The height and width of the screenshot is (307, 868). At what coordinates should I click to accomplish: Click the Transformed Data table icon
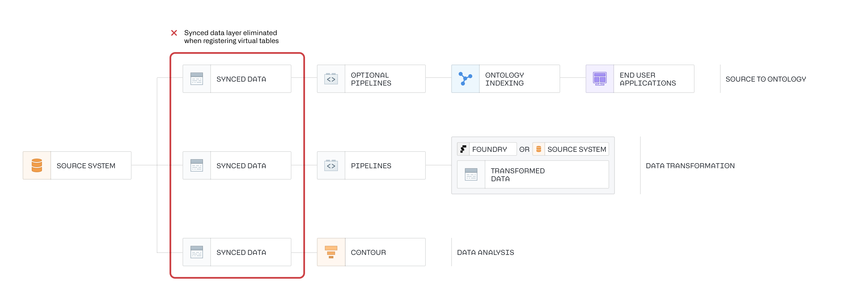[x=471, y=174]
